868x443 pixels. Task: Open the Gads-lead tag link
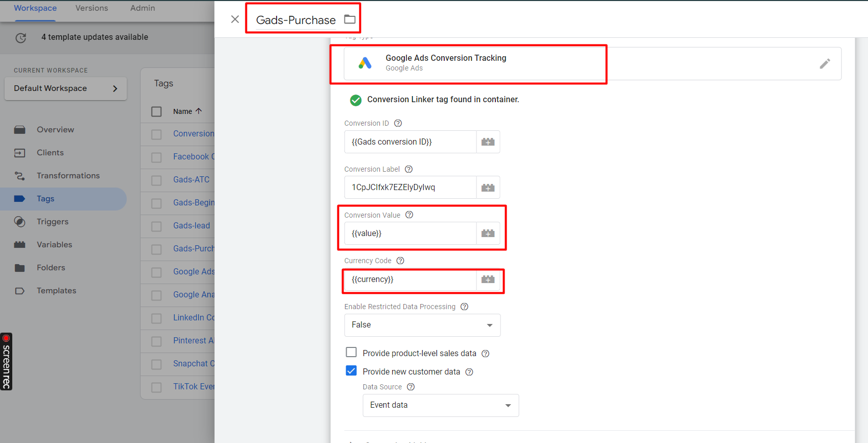tap(192, 226)
